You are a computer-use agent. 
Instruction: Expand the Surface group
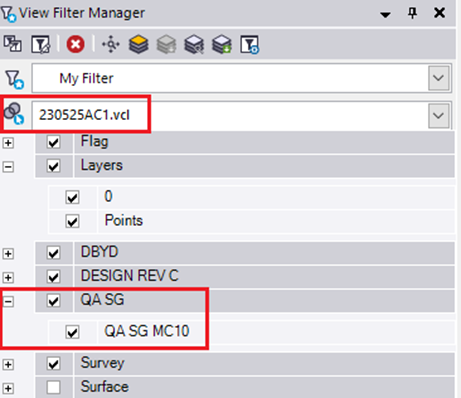coord(8,388)
